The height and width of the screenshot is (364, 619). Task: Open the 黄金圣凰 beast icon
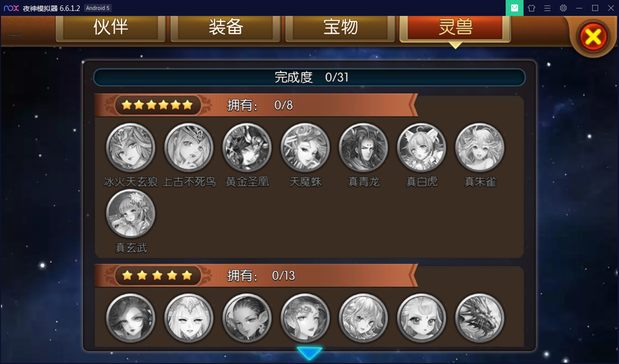pyautogui.click(x=247, y=148)
